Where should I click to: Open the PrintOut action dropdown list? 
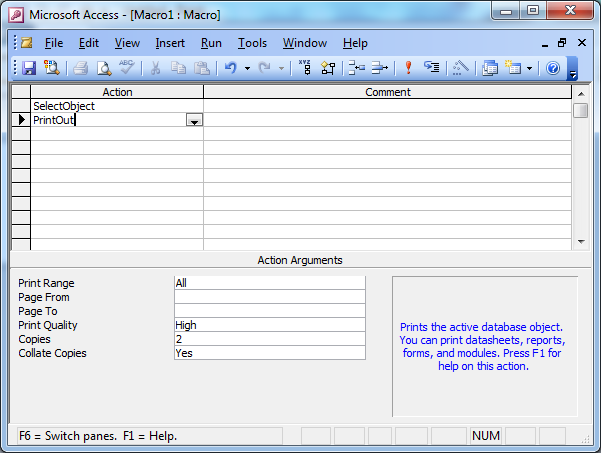(194, 120)
